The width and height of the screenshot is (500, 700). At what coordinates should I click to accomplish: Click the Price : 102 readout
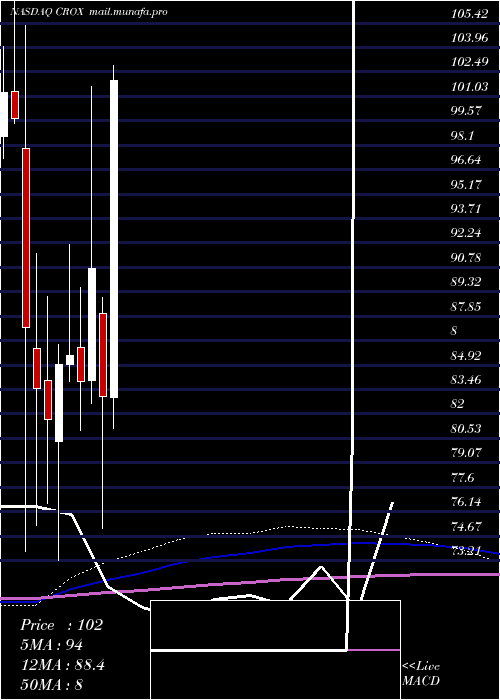click(62, 625)
